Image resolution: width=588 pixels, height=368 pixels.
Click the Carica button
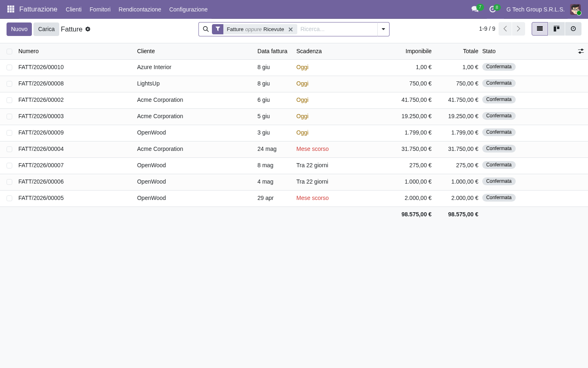tap(46, 29)
